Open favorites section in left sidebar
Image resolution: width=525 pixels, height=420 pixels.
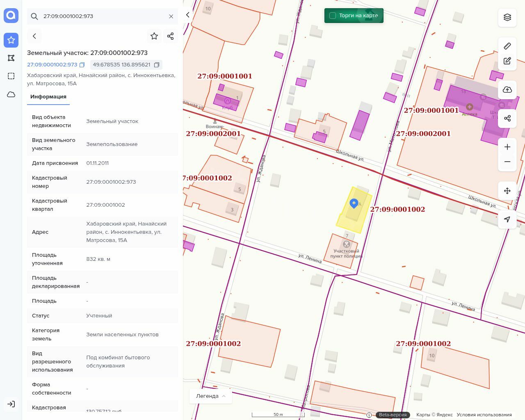pos(11,40)
